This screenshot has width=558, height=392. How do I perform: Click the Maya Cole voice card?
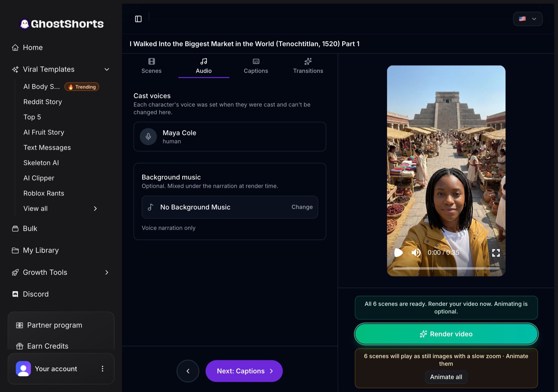pyautogui.click(x=230, y=137)
